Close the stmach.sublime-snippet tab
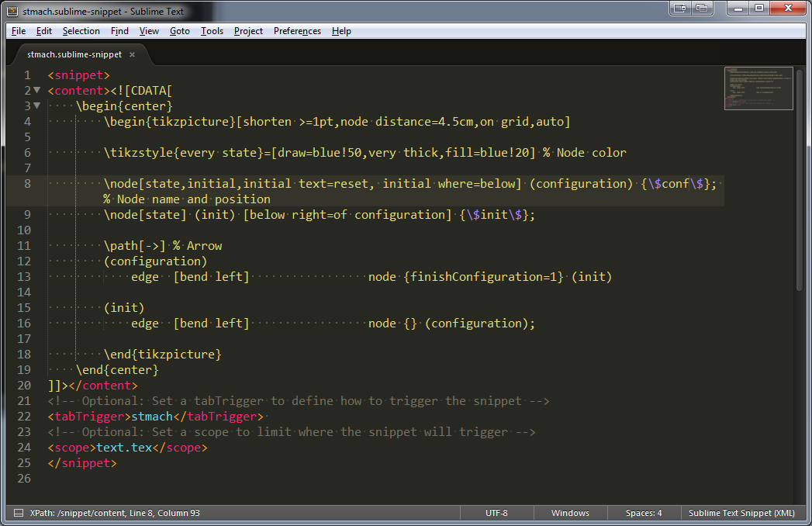This screenshot has width=812, height=526. (132, 54)
